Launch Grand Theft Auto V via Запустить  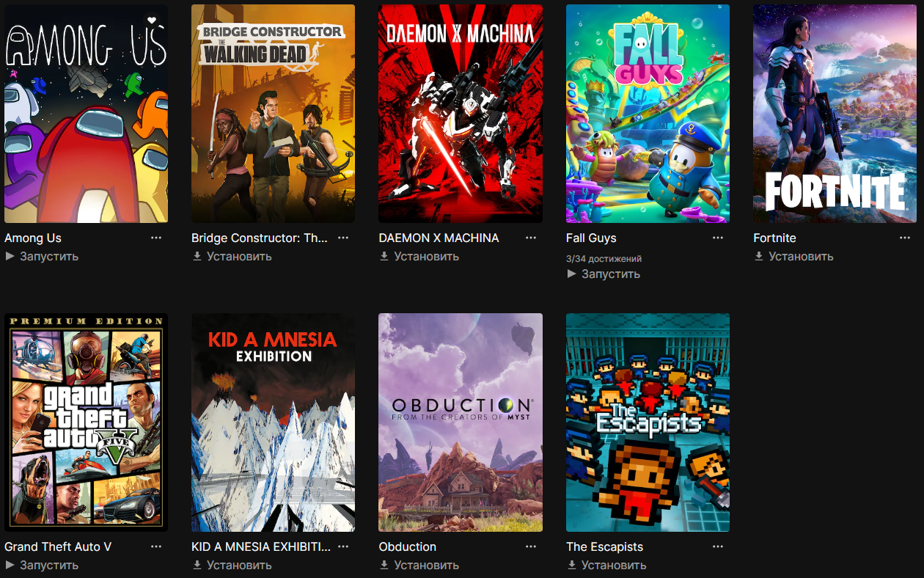pyautogui.click(x=42, y=565)
